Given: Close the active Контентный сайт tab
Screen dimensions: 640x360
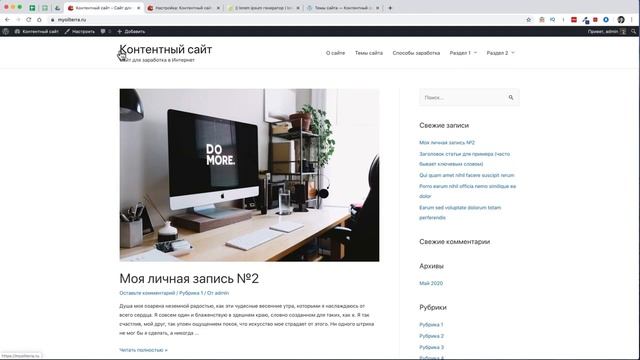Looking at the screenshot, I should [138, 8].
